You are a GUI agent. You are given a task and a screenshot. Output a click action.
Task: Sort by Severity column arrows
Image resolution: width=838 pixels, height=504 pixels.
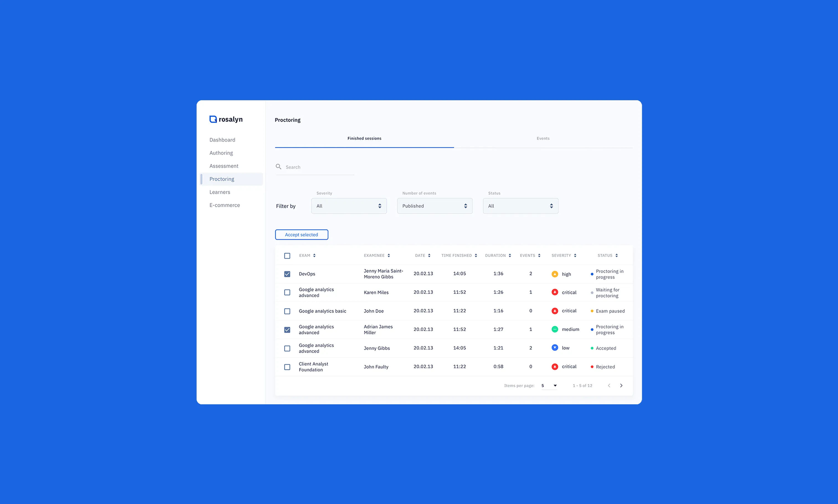click(575, 255)
